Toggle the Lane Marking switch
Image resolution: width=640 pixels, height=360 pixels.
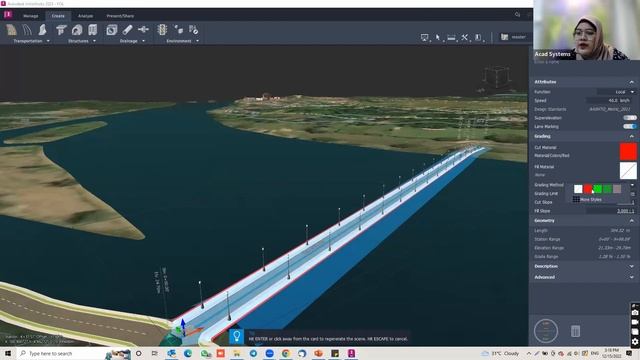click(629, 127)
